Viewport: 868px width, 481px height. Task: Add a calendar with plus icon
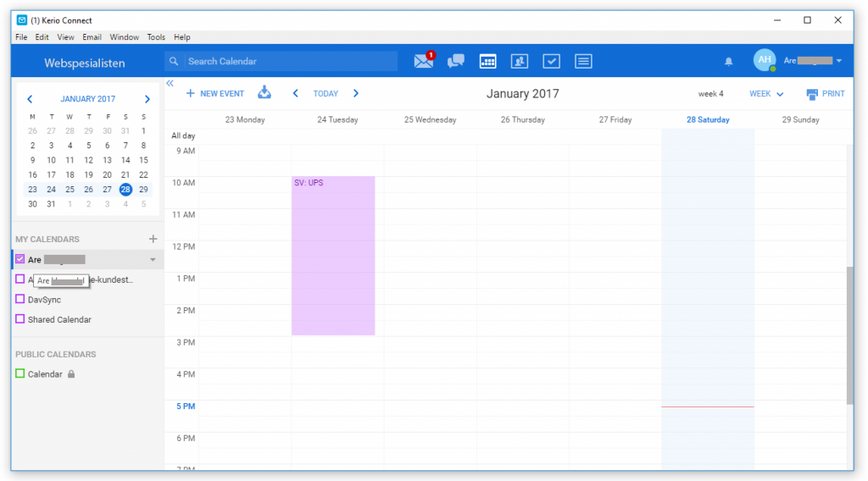coord(153,240)
